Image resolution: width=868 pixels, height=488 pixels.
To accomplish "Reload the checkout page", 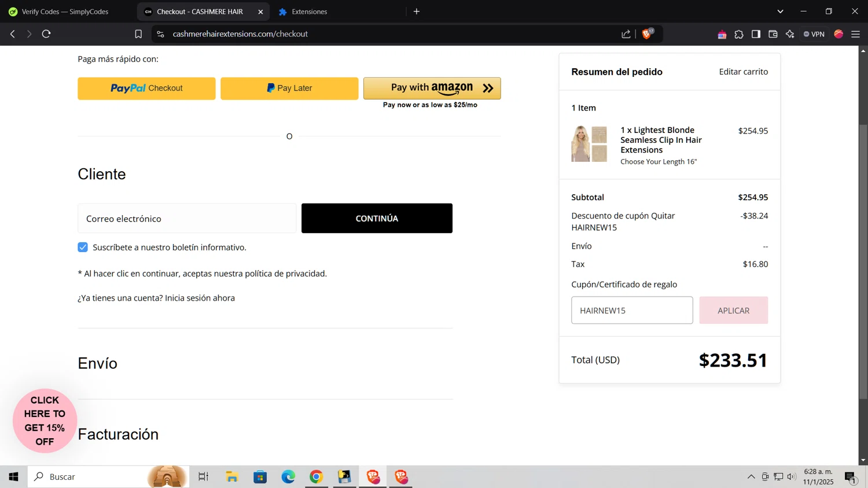I will click(46, 34).
